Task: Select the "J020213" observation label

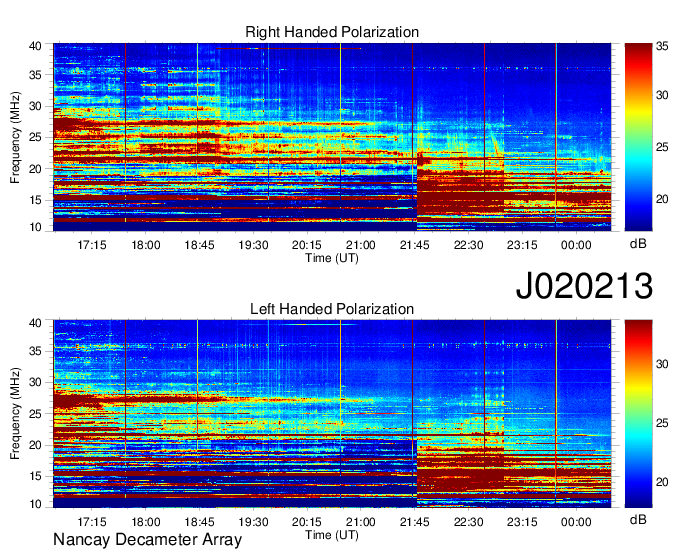Action: (x=584, y=285)
